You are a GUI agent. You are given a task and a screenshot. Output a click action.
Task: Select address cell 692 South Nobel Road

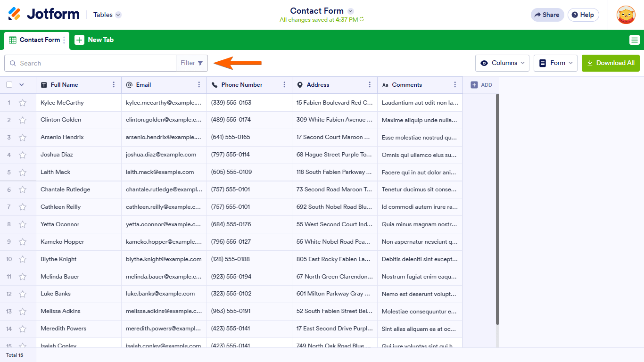pyautogui.click(x=335, y=207)
